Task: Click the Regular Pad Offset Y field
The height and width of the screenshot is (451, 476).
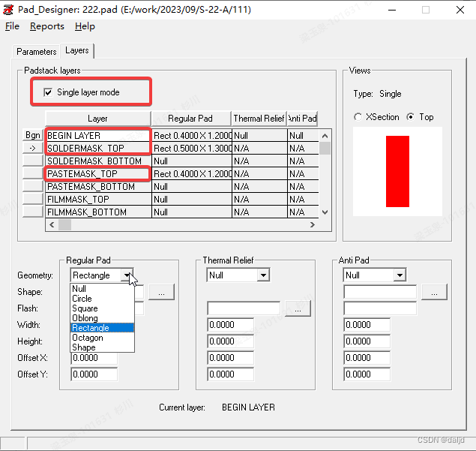Action: (94, 374)
